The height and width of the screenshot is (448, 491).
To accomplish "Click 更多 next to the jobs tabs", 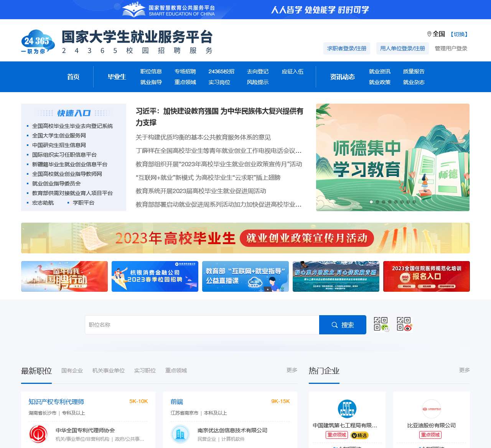I will point(292,370).
